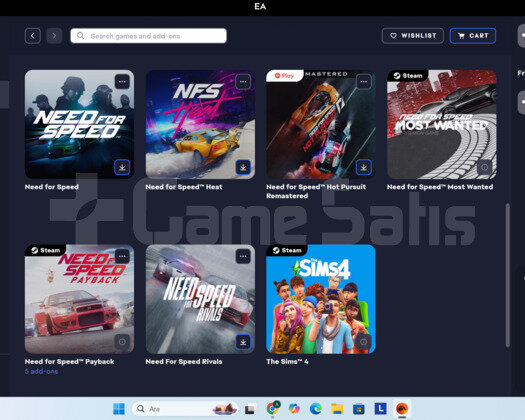The width and height of the screenshot is (525, 420).
Task: Open Microsoft Edge from the taskbar
Action: coord(315,409)
